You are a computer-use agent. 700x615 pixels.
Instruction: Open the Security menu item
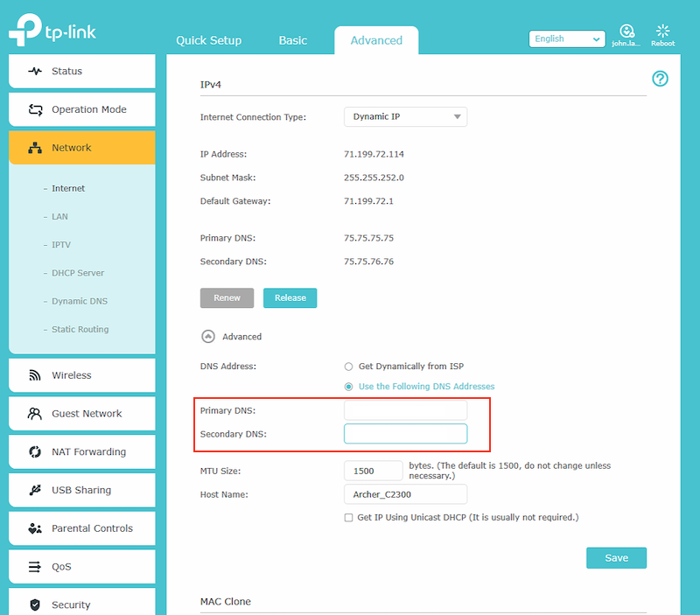[82, 603]
